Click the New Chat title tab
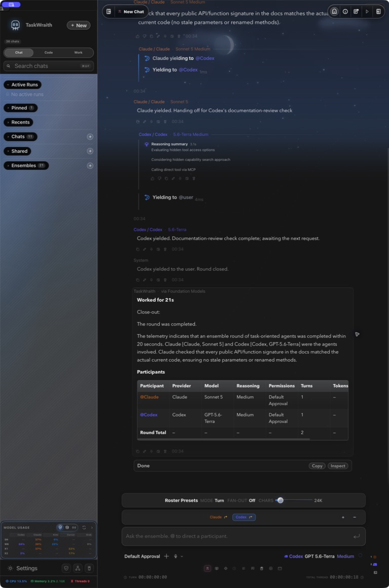389x588 pixels. [x=131, y=12]
